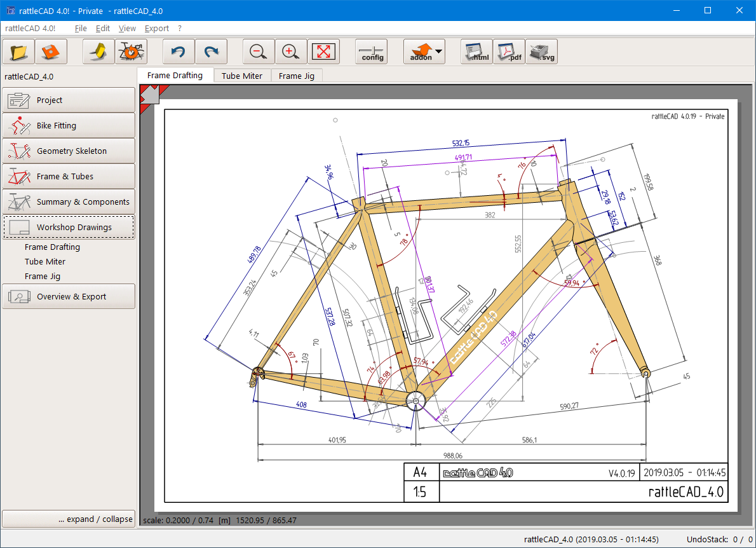
Task: Open the Export menu
Action: click(x=157, y=29)
